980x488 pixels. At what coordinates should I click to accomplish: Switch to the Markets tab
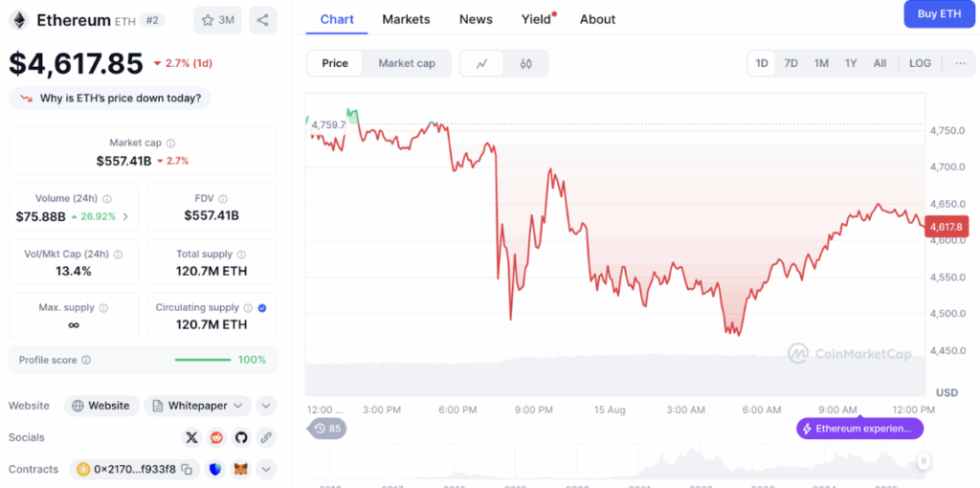(406, 19)
